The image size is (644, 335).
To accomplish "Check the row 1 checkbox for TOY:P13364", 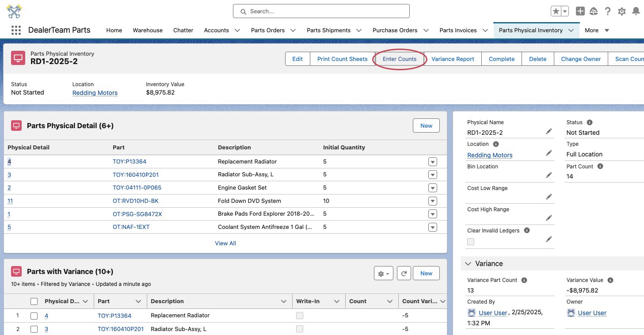I will pos(34,316).
